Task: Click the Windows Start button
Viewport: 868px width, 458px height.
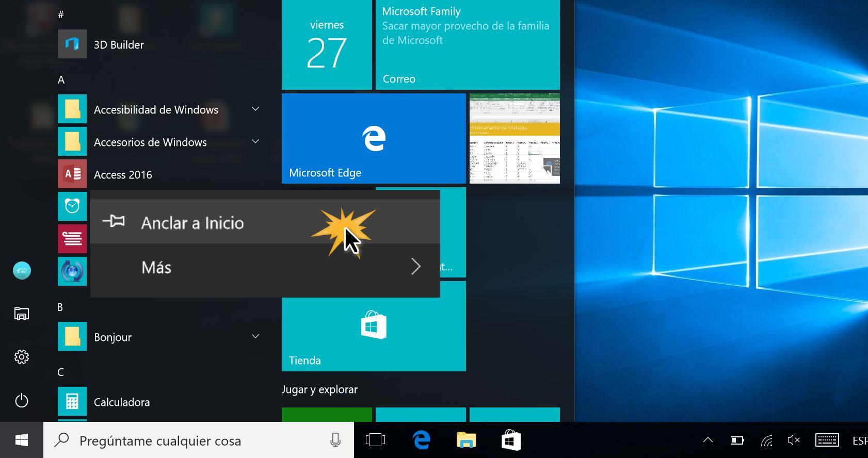Action: click(22, 440)
